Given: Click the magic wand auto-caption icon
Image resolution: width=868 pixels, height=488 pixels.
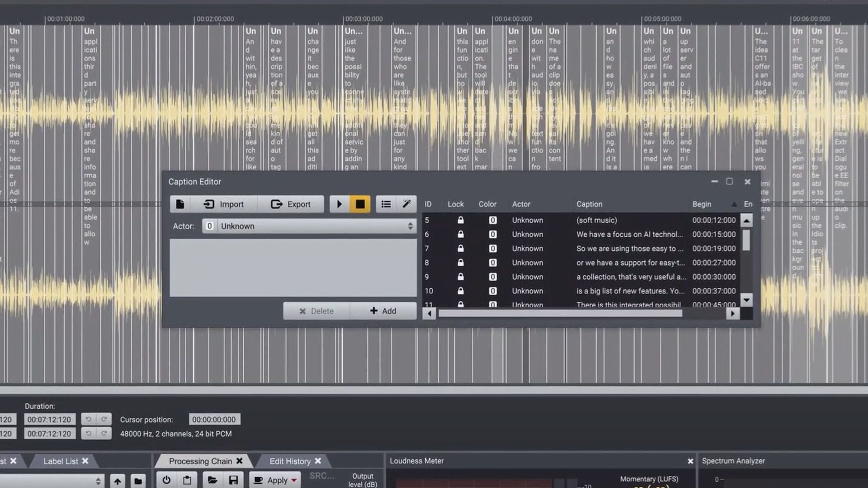Looking at the screenshot, I should pos(406,204).
